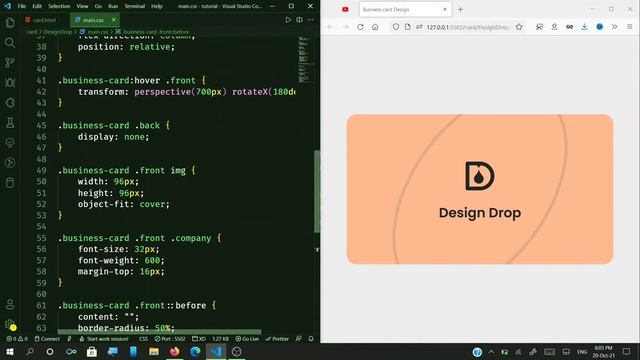The image size is (640, 360).
Task: Open the Windows Start menu
Action: pyautogui.click(x=10, y=351)
